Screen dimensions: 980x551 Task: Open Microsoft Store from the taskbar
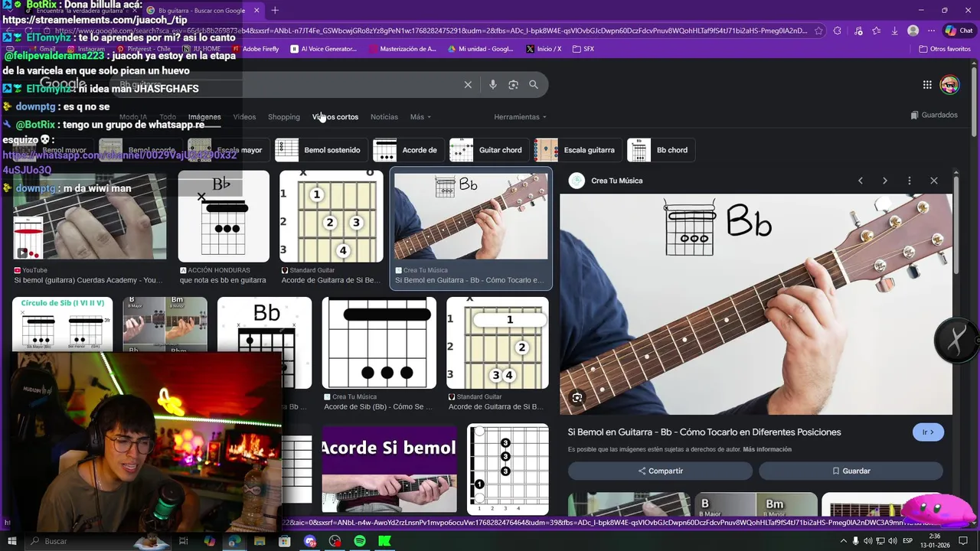(285, 541)
